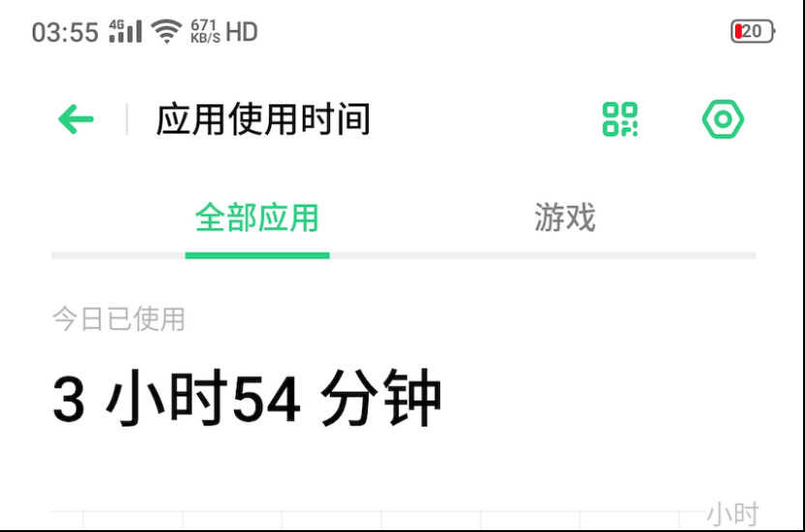
Task: Tap the battery indicator showing 20
Action: pos(753,31)
